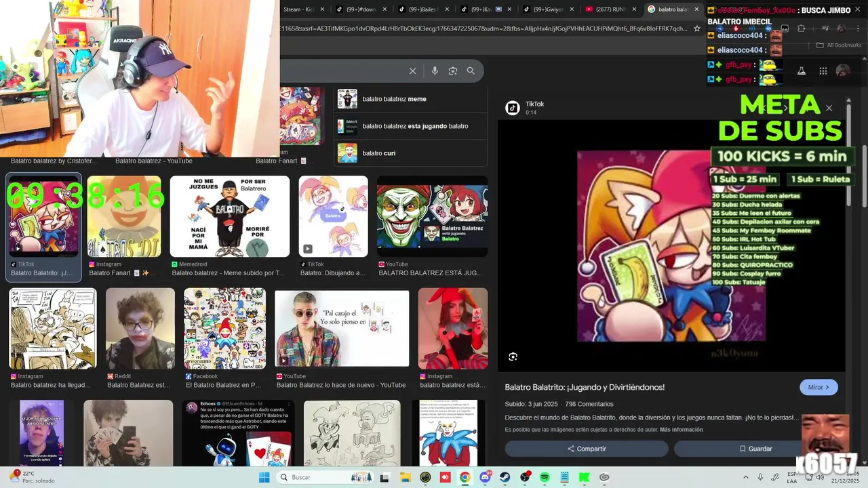Screen dimensions: 868x488
Task: Open the large jester preview image
Action: 671,245
